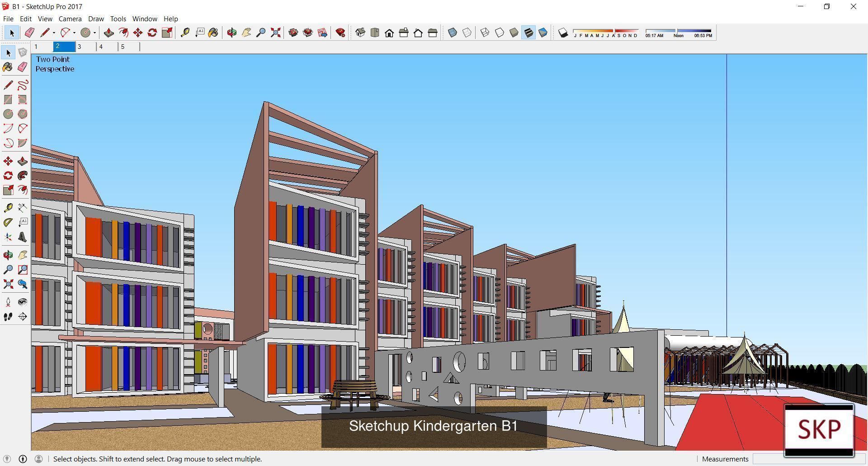Select the Rectangle tool
The width and height of the screenshot is (868, 466).
tap(8, 99)
